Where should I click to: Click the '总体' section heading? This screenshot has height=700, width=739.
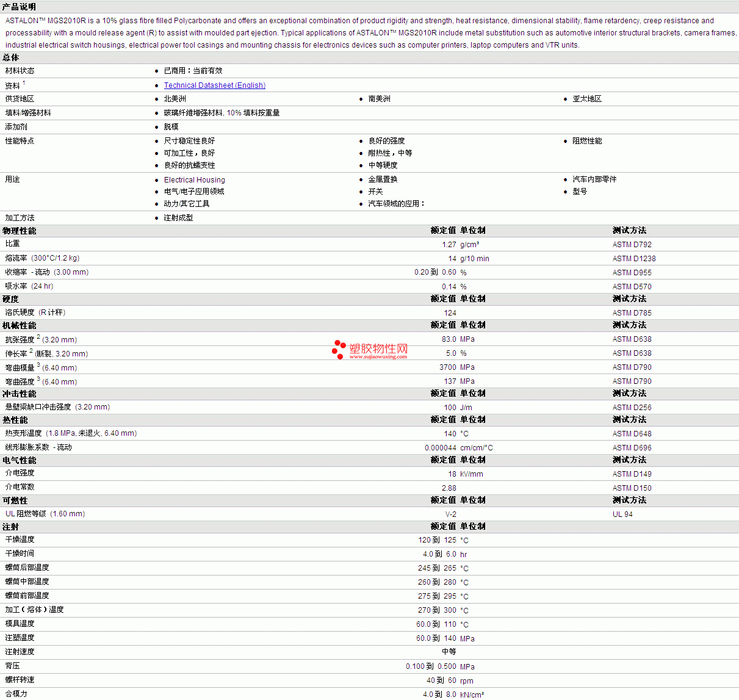point(11,57)
